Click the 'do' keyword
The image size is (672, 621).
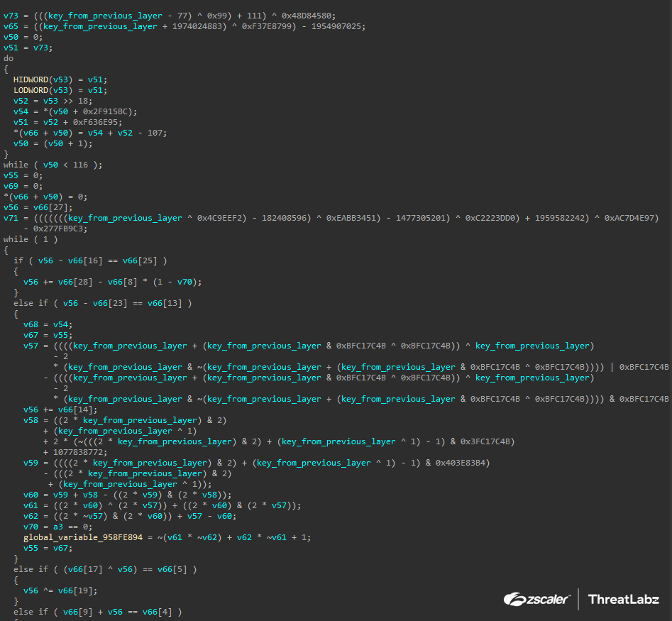pyautogui.click(x=9, y=58)
